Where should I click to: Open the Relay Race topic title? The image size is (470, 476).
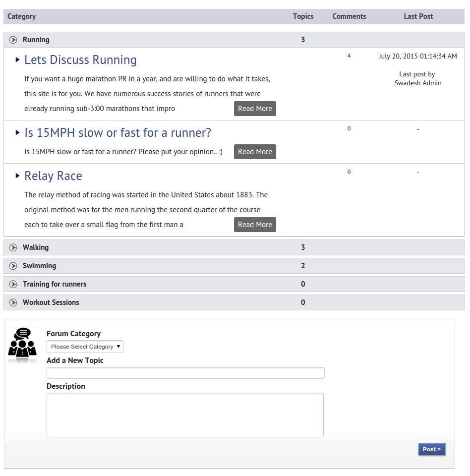(x=53, y=176)
